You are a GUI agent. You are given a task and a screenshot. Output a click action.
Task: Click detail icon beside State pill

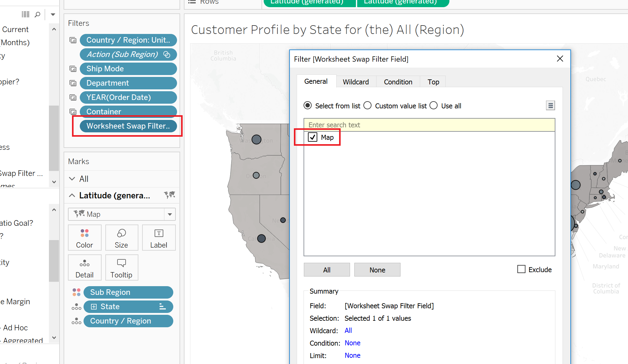point(76,307)
